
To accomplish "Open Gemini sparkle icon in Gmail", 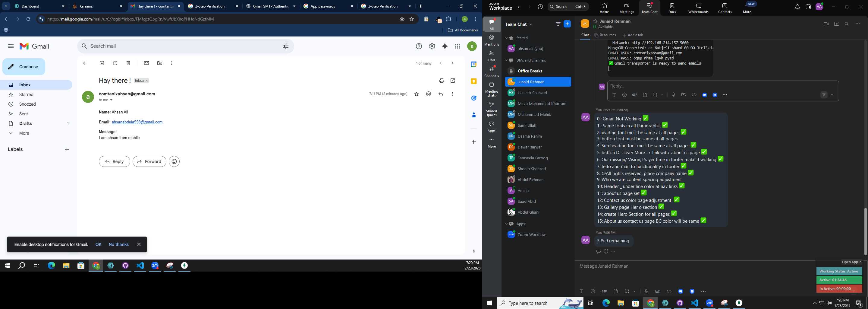I will (445, 46).
